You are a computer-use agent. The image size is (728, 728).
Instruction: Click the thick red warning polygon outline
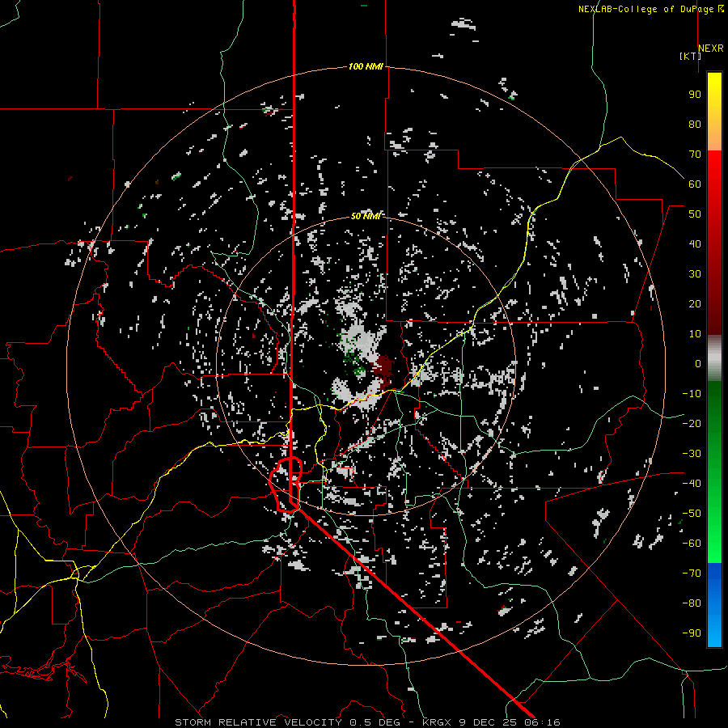286,485
